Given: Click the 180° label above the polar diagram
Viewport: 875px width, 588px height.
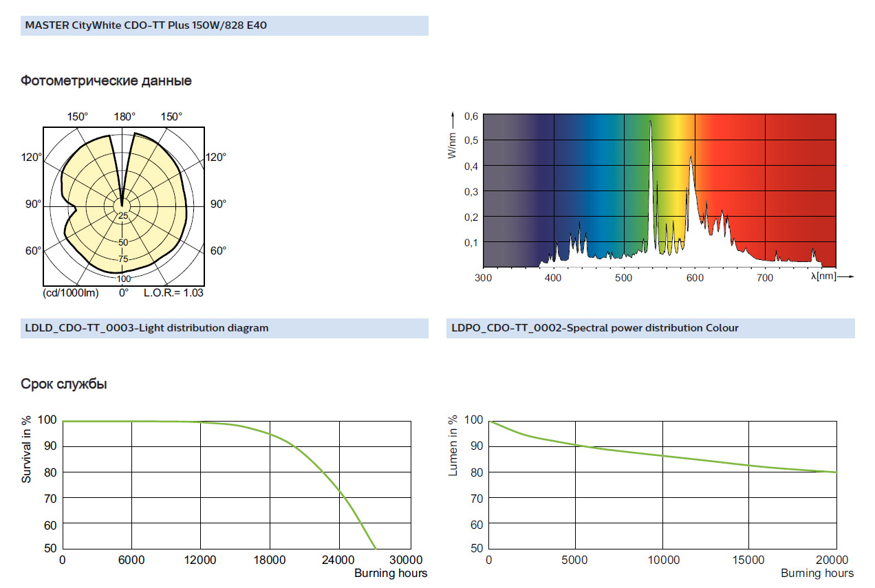Looking at the screenshot, I should 125,116.
